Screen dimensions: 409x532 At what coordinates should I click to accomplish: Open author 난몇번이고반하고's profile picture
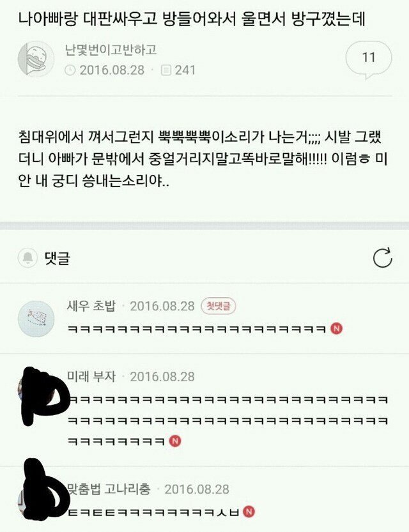[x=36, y=59]
